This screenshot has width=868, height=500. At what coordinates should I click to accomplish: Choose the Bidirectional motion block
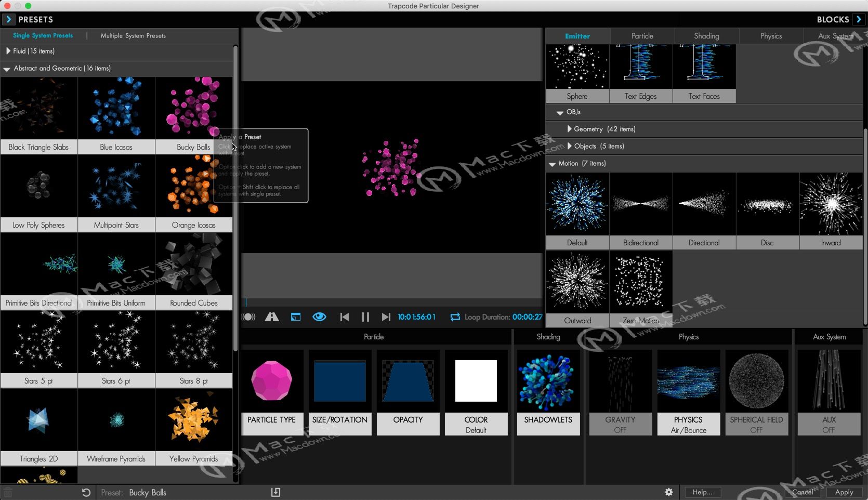641,211
